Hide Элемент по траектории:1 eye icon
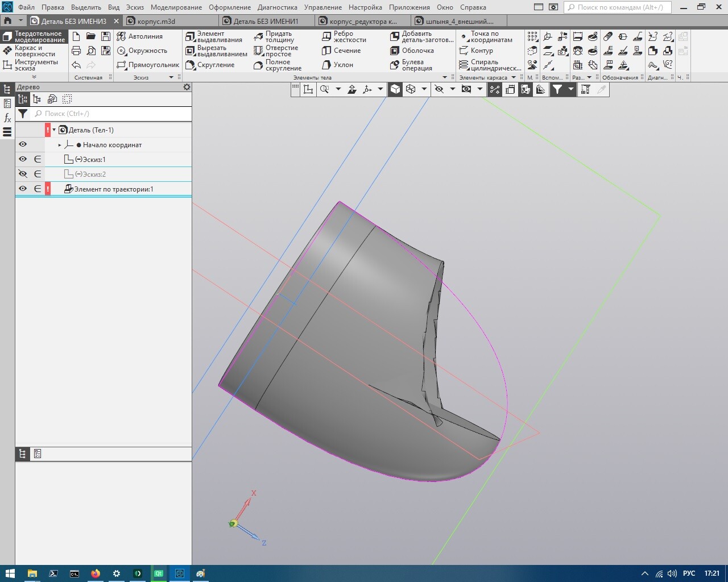 coord(23,189)
